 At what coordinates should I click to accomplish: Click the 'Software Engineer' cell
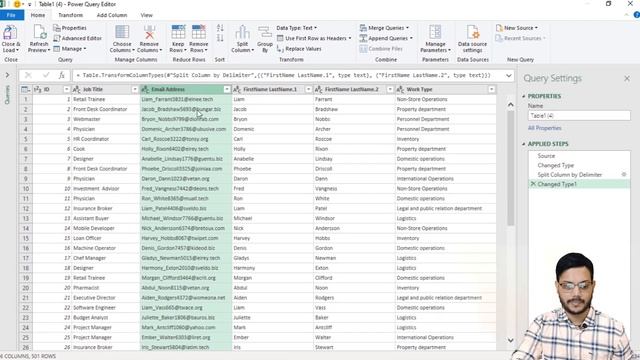[x=105, y=308]
